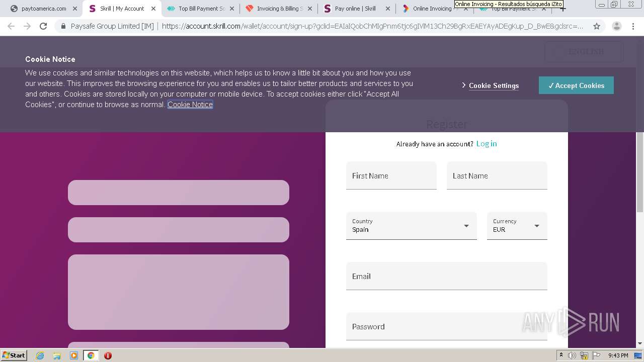The image size is (644, 362).
Task: Follow the Log in link
Action: (487, 144)
